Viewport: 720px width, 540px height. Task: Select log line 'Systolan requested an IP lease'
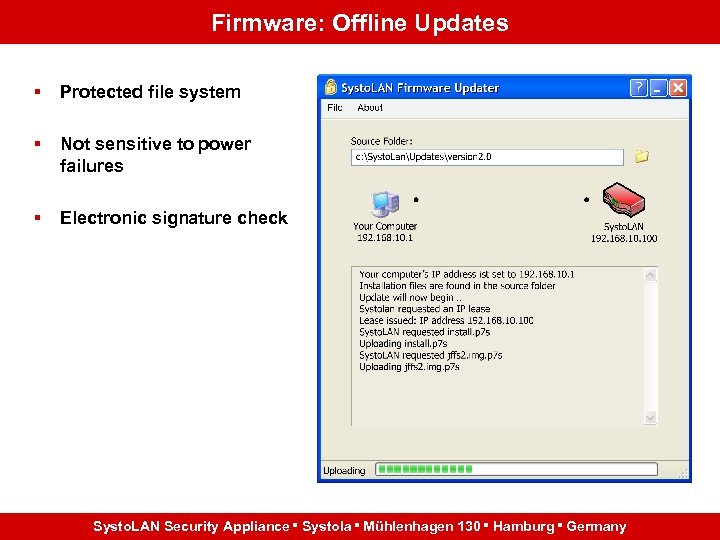[425, 309]
